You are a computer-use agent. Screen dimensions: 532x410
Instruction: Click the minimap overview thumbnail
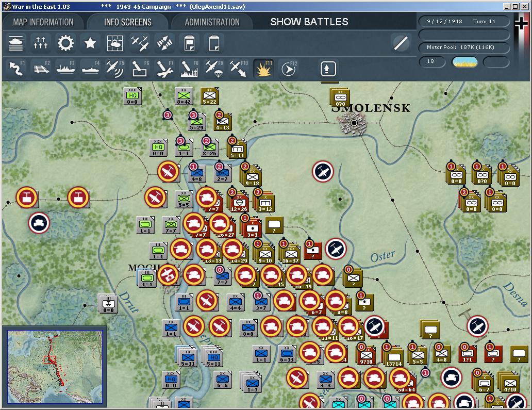(x=55, y=367)
